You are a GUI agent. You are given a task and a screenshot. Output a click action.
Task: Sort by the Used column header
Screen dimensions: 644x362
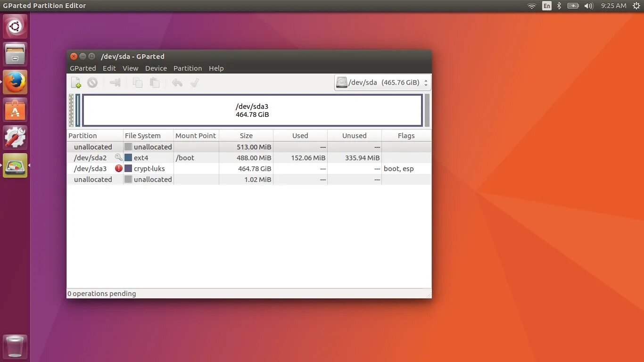(x=300, y=135)
